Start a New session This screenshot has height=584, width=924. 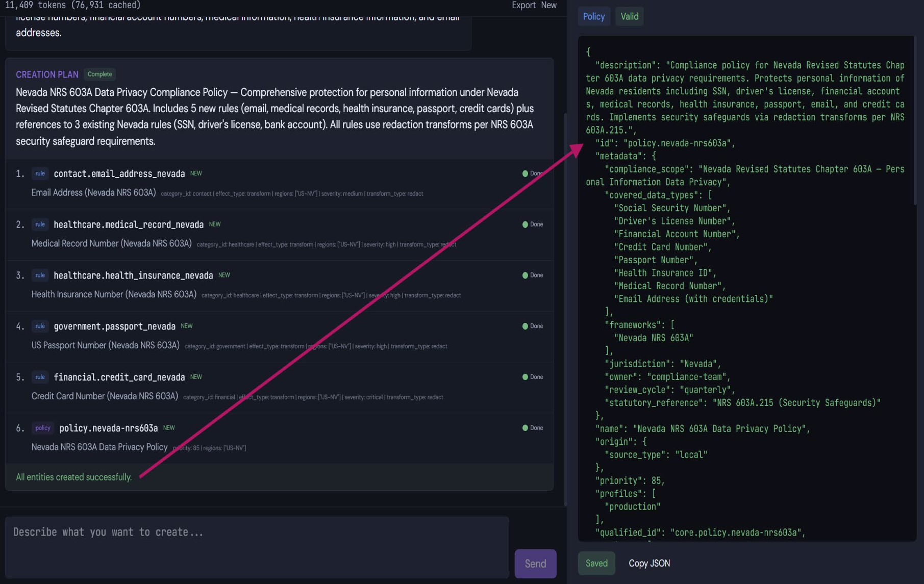[x=548, y=5]
